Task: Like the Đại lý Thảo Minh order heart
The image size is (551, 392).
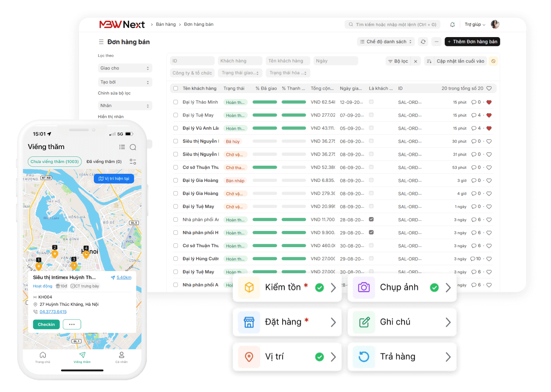Action: coord(489,102)
